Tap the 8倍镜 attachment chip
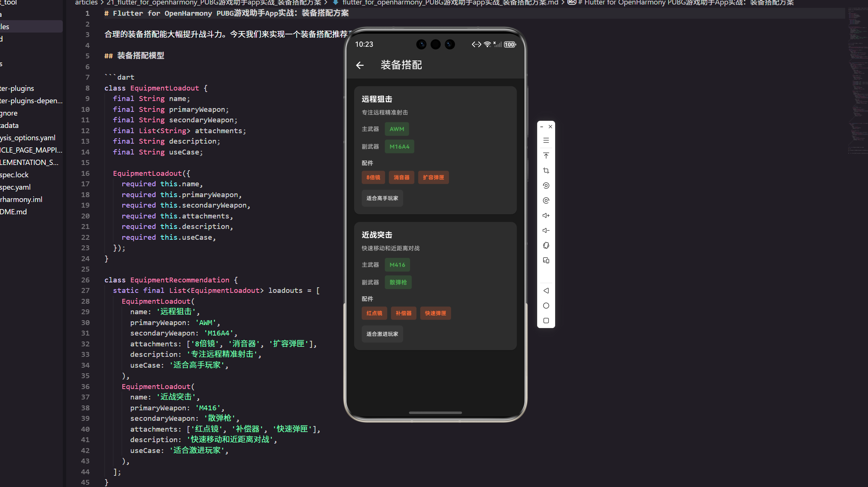Viewport: 868px width, 487px height. [x=373, y=177]
